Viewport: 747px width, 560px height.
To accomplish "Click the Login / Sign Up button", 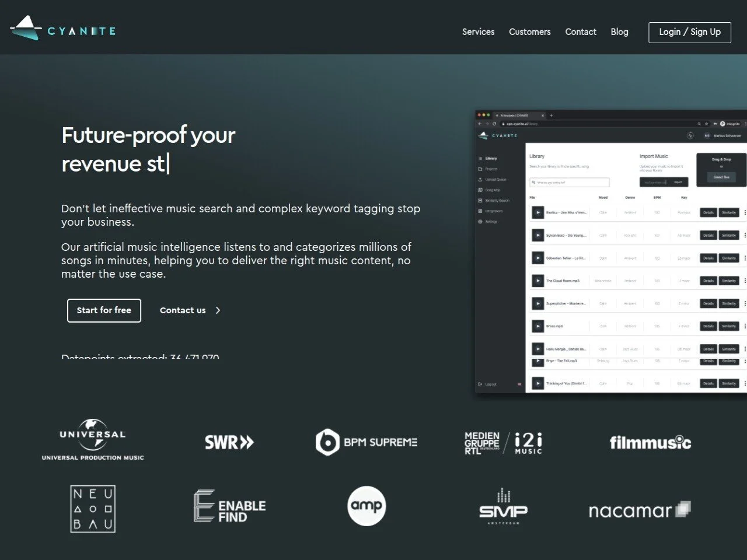I will tap(690, 32).
